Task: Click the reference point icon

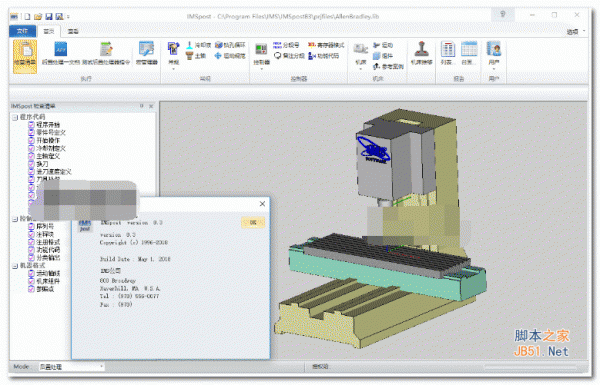Action: pos(377,67)
